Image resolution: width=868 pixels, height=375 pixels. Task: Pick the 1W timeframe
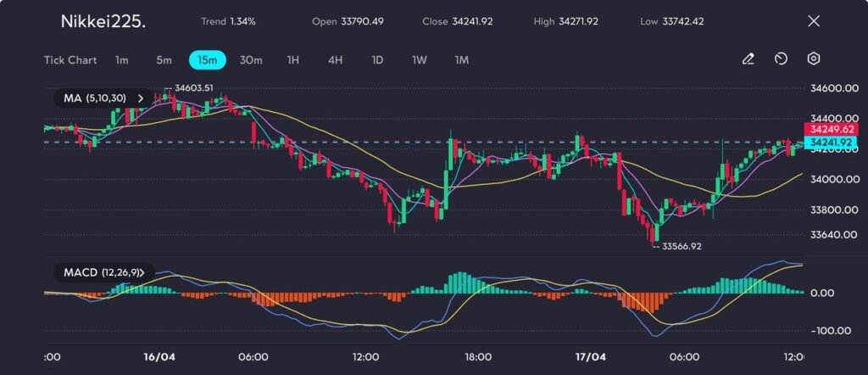420,60
